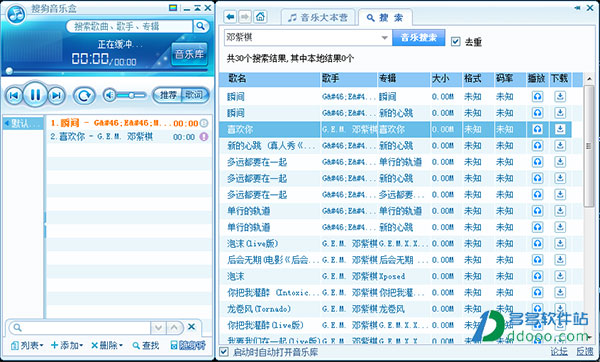The height and width of the screenshot is (362, 600).
Task: Switch to the 推荐 view
Action: tap(168, 95)
